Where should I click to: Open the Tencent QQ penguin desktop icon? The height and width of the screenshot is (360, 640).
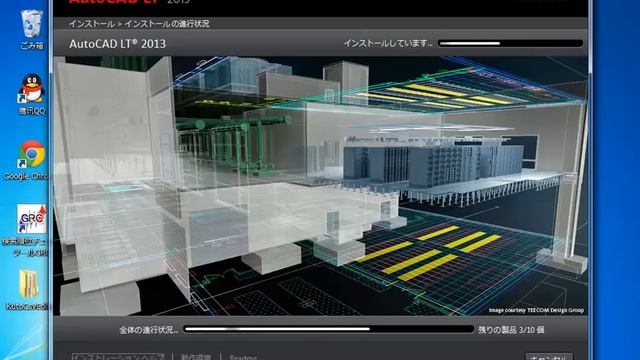tap(32, 94)
